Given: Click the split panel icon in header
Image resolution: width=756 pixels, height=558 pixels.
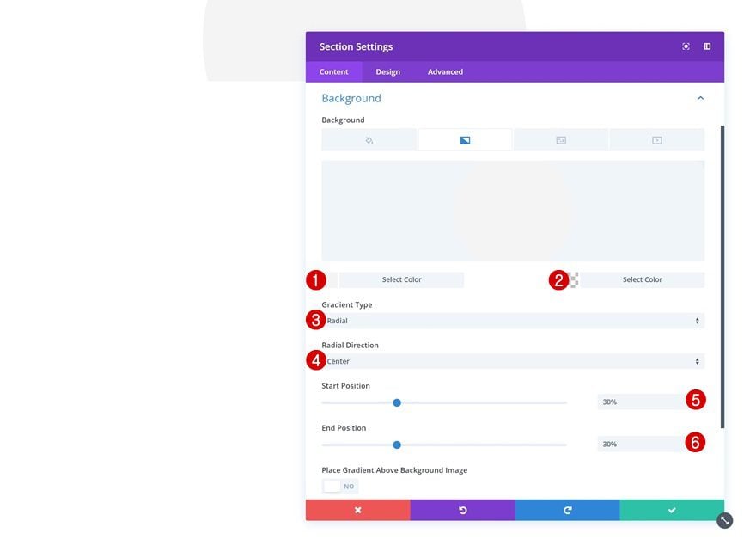Looking at the screenshot, I should tap(707, 46).
